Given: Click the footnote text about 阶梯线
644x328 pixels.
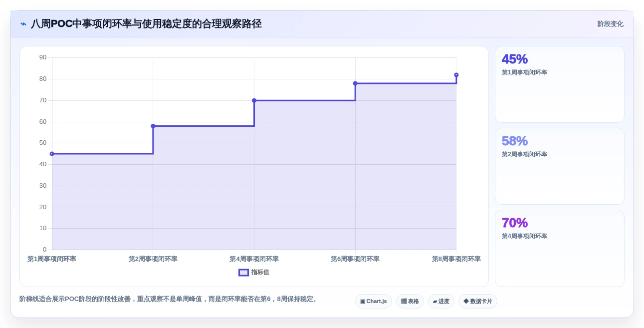Looking at the screenshot, I should click(169, 299).
